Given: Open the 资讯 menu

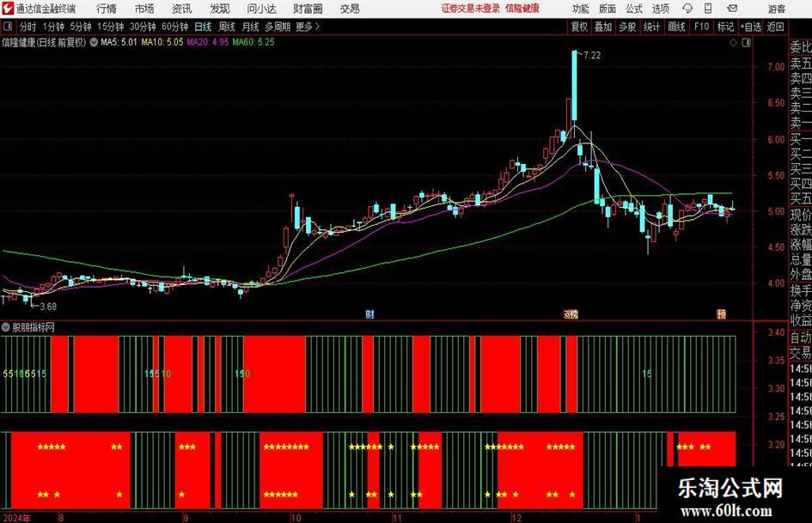Looking at the screenshot, I should tap(182, 9).
